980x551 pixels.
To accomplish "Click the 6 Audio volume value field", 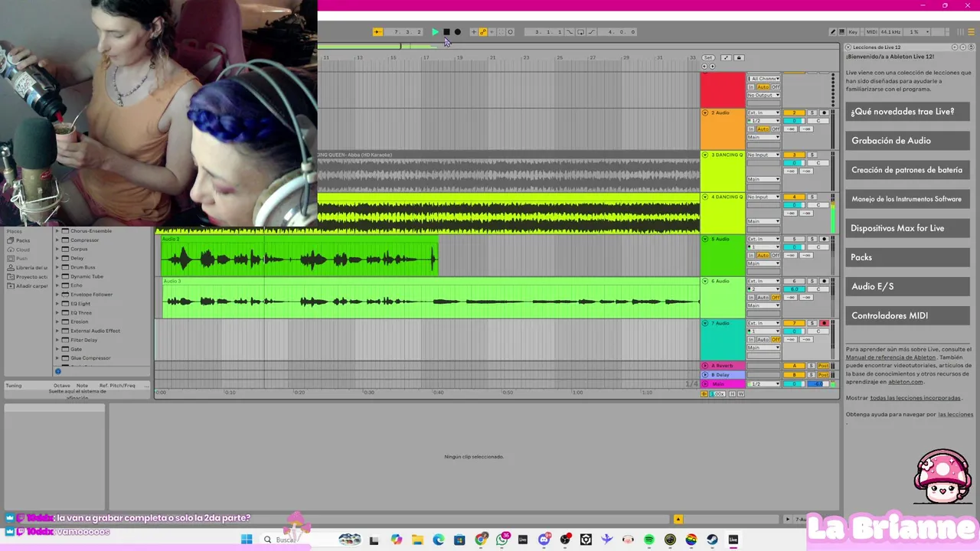I will point(794,289).
